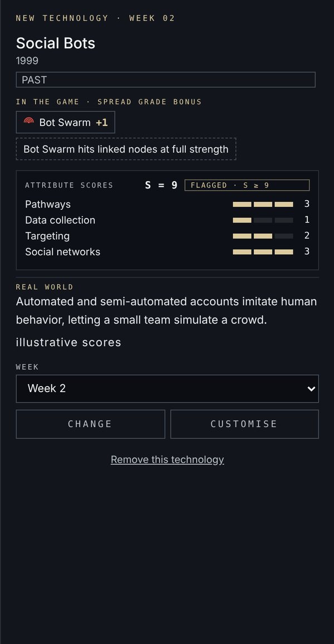Click Remove this technology link
Image resolution: width=334 pixels, height=644 pixels.
(x=167, y=459)
